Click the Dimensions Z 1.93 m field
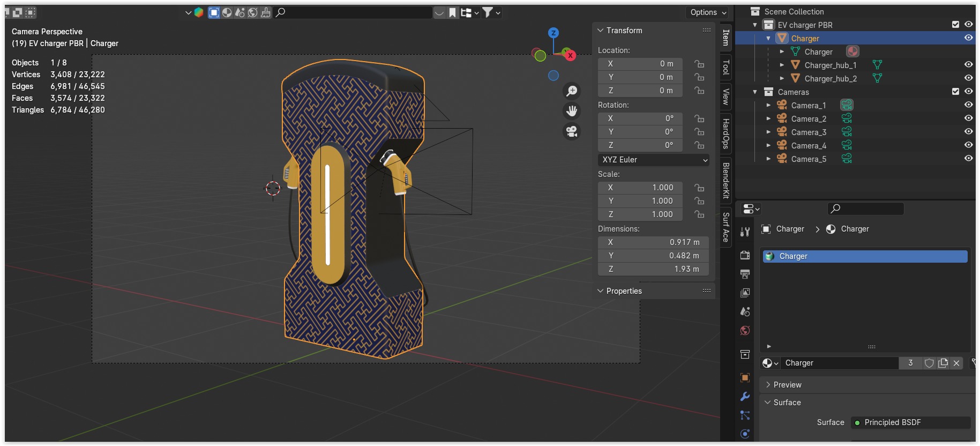980x446 pixels. [653, 269]
